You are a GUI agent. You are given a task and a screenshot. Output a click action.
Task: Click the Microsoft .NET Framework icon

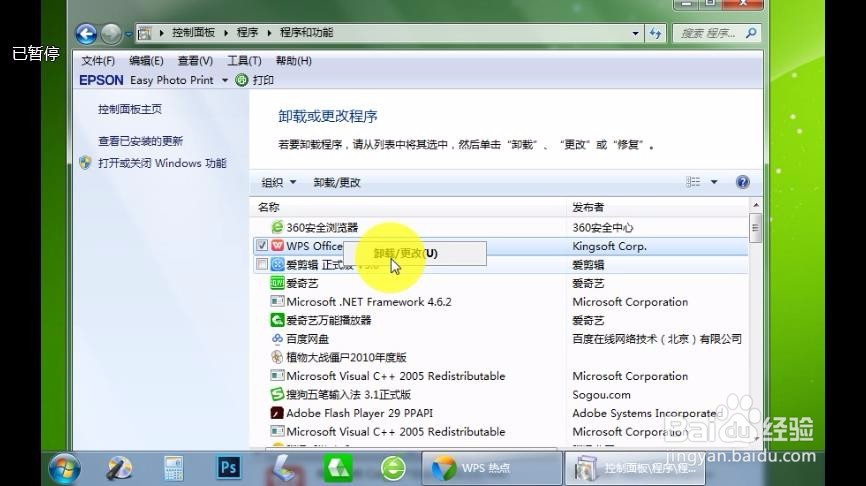coord(277,302)
